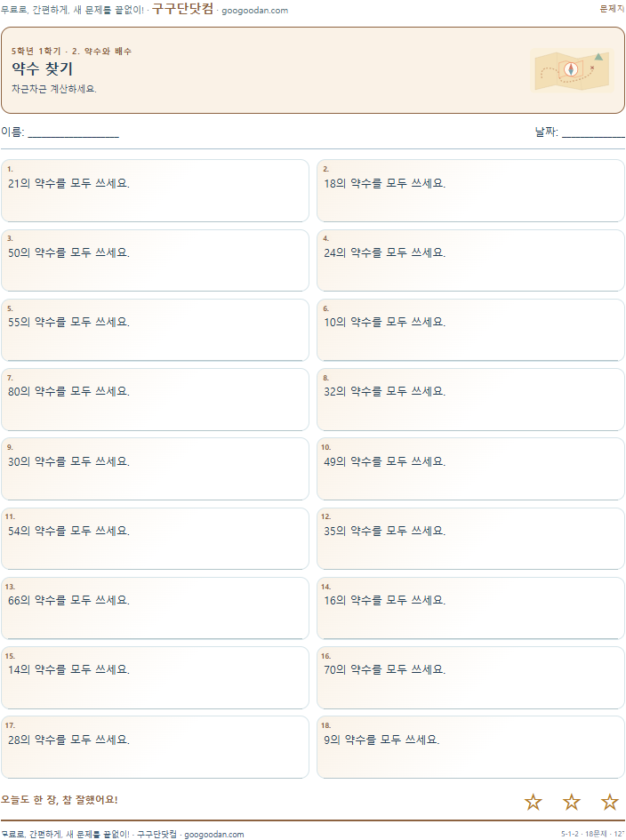Select problem 1 box about 21의 약수

click(x=155, y=191)
